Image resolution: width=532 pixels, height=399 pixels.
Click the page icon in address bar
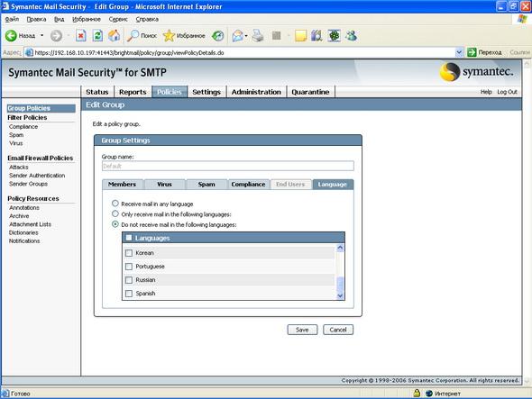pyautogui.click(x=30, y=52)
